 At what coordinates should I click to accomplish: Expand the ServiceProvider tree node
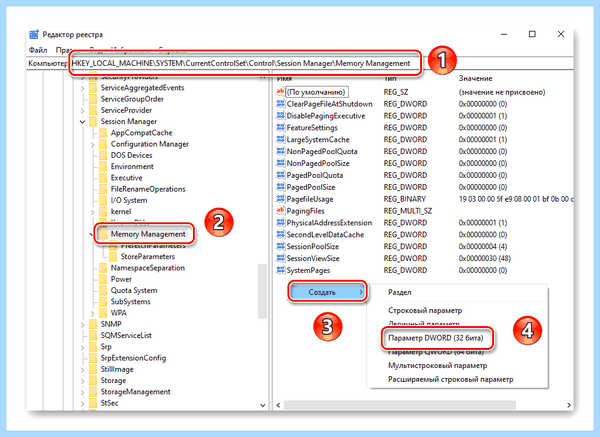(83, 111)
